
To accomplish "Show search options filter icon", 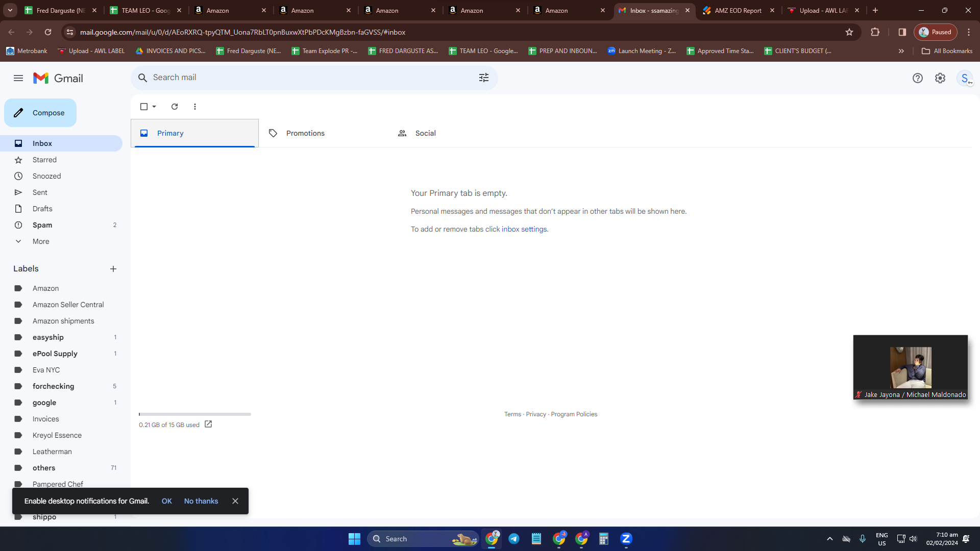I will [x=484, y=78].
